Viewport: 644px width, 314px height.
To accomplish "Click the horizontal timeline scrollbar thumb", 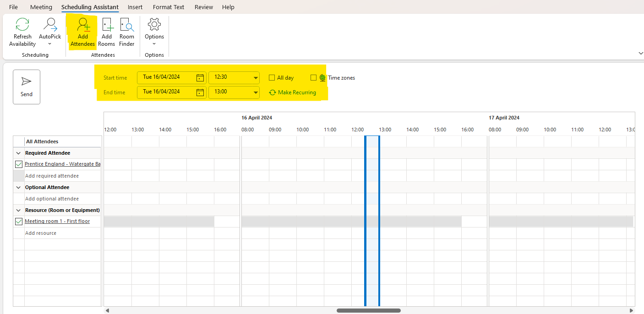I will click(368, 310).
